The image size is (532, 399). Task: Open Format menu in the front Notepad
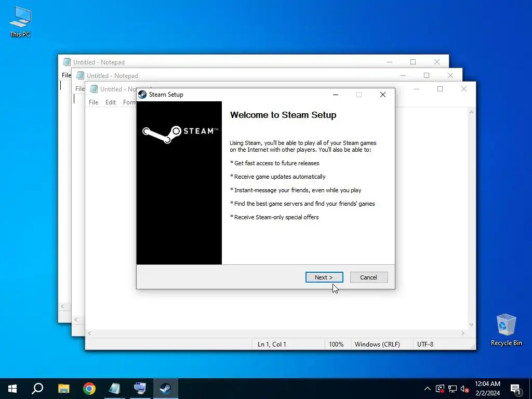point(129,102)
